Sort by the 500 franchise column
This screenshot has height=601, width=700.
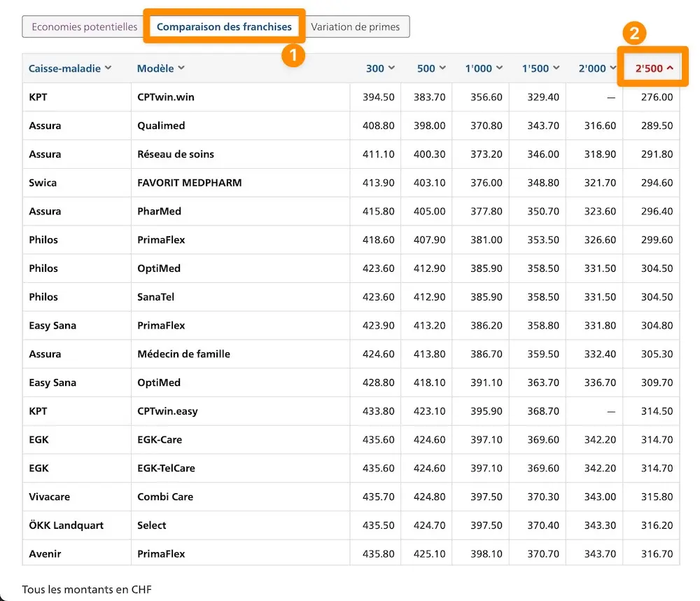(x=431, y=69)
